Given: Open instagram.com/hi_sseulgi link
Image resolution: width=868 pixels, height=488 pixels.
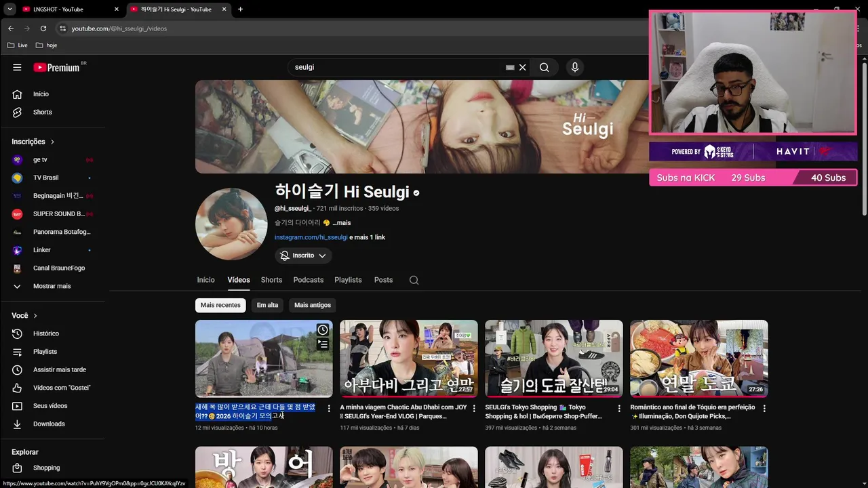Looking at the screenshot, I should 311,237.
